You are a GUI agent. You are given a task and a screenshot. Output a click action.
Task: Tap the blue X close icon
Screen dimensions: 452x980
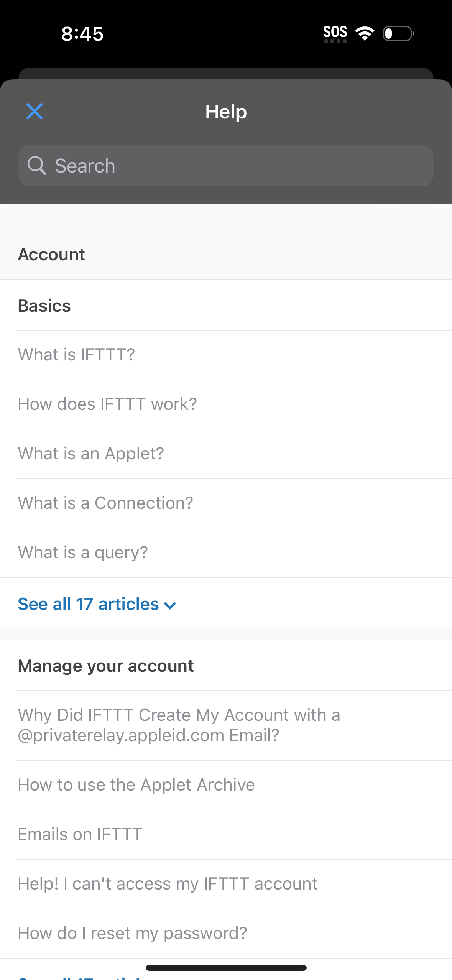(x=34, y=112)
